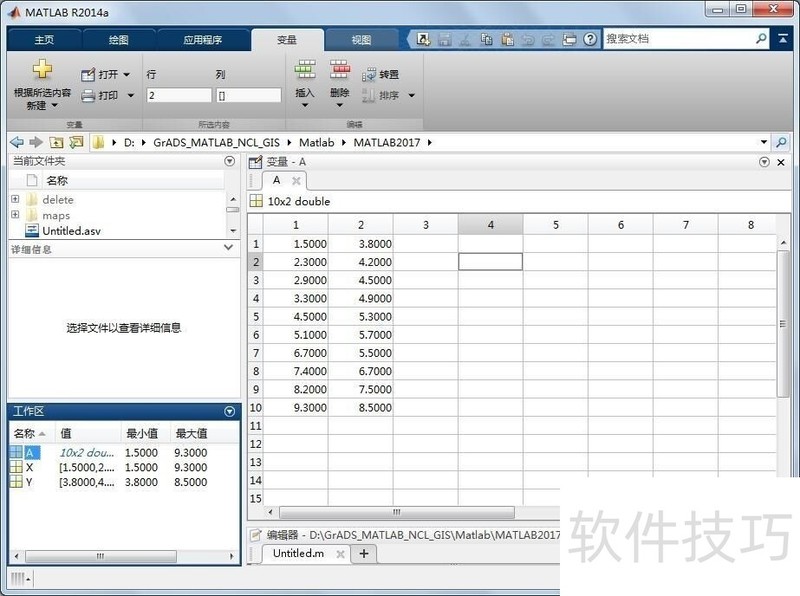Open Workspace panel actions menu
The image size is (800, 596).
[230, 411]
